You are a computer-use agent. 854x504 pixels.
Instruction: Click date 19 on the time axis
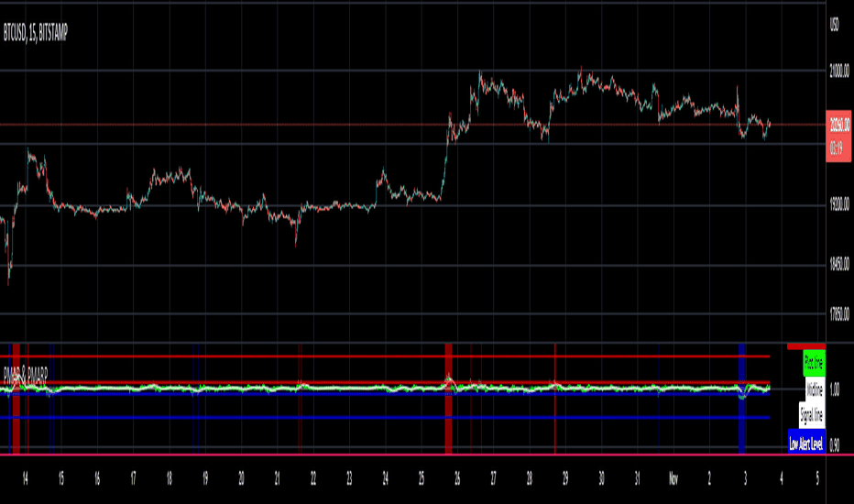[x=205, y=478]
